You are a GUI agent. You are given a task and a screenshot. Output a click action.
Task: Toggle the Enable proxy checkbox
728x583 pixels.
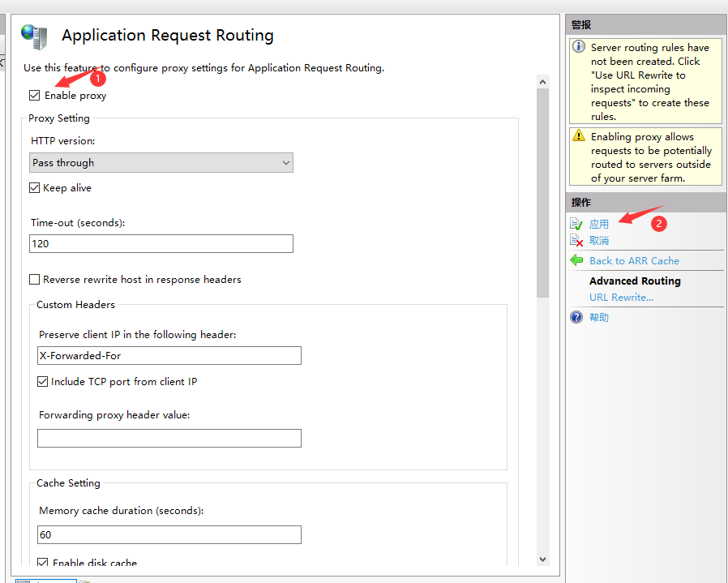tap(34, 96)
